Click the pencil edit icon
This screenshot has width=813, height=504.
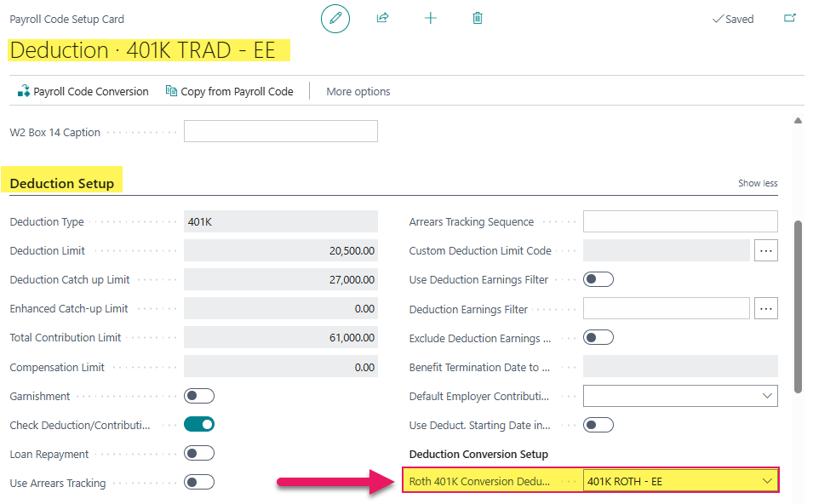(x=335, y=19)
